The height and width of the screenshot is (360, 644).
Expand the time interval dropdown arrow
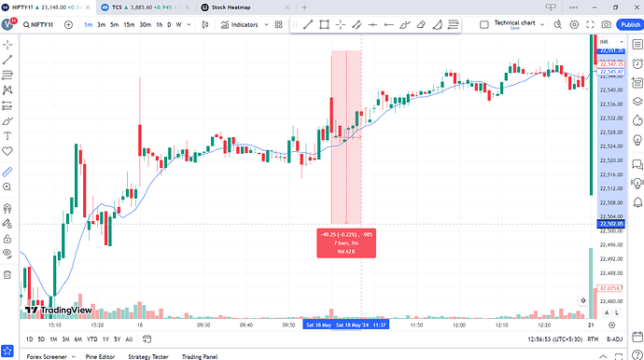coord(189,24)
